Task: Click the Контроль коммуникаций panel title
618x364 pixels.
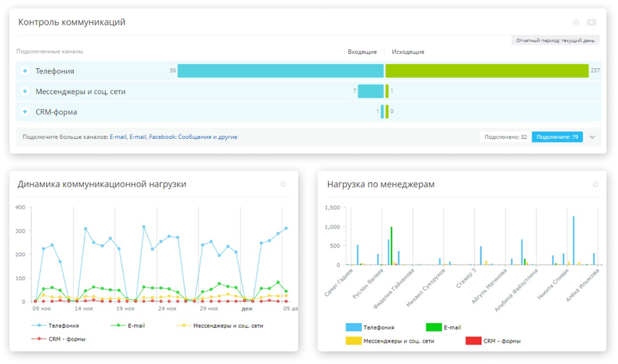Action: pyautogui.click(x=72, y=22)
